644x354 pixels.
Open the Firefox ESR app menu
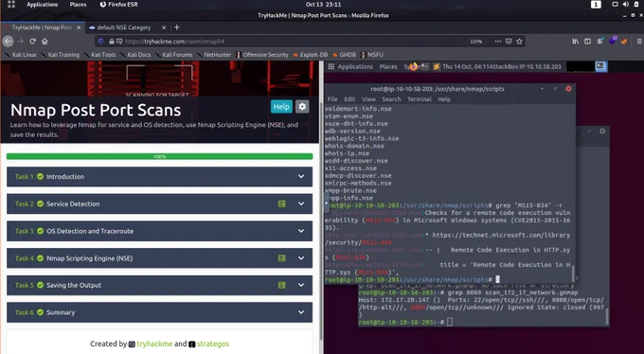[118, 5]
